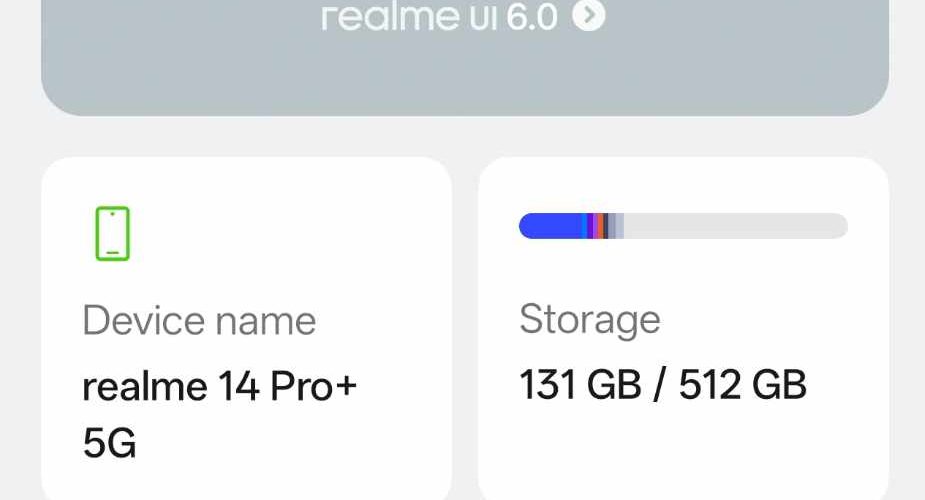Tap the 6.0 version number in banner

(531, 17)
